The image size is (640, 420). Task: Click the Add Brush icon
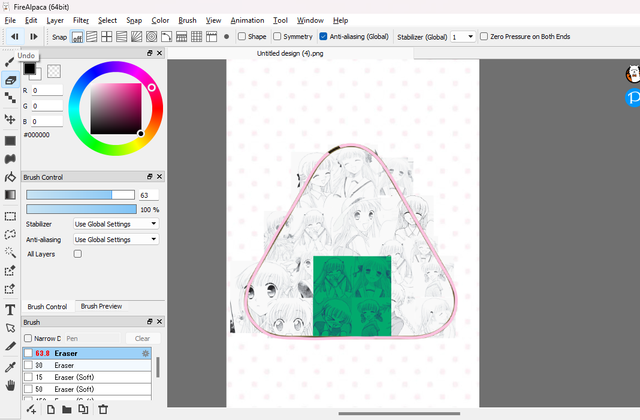(x=31, y=409)
